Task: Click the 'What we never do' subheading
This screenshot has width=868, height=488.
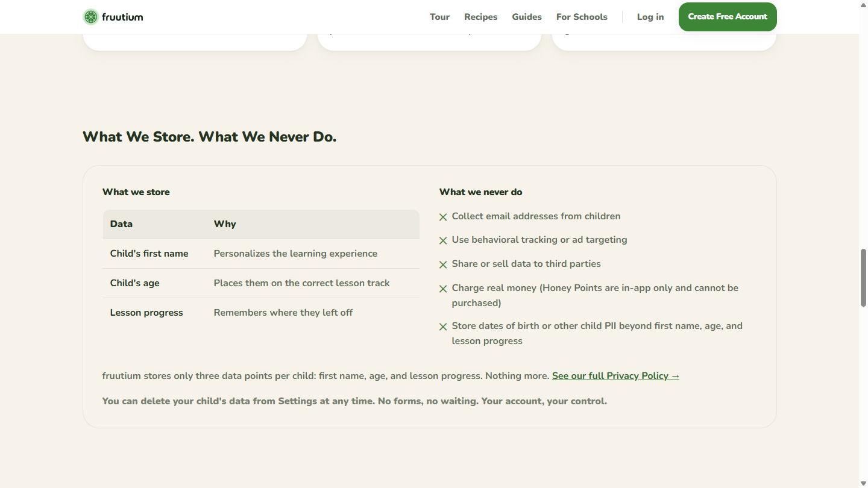Action: [481, 192]
